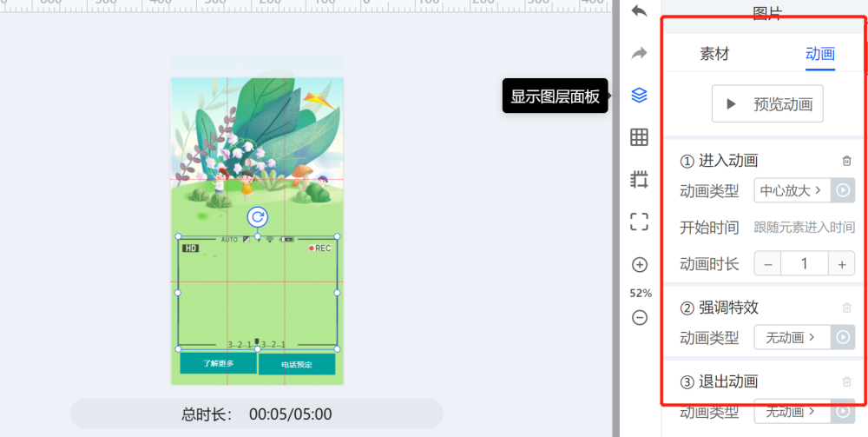868x437 pixels.
Task: Increase 动画时长 with plus button
Action: click(x=841, y=263)
